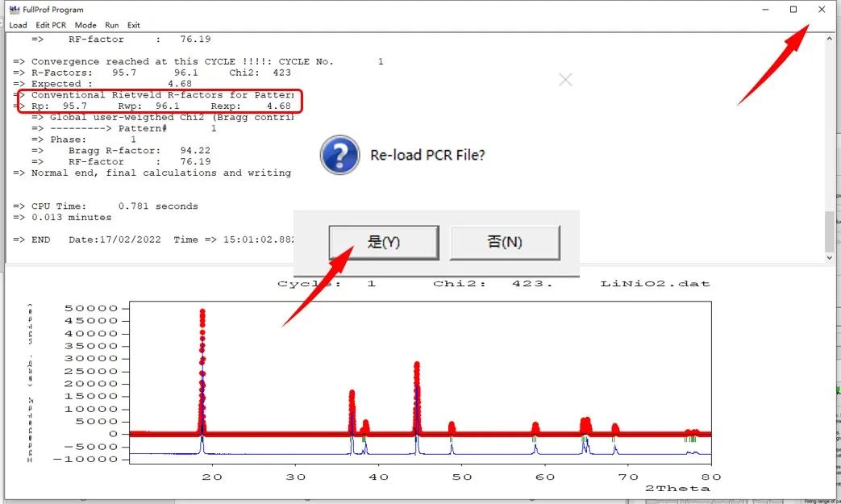
Task: Click the 2Theta axis label on plot
Action: point(677,489)
